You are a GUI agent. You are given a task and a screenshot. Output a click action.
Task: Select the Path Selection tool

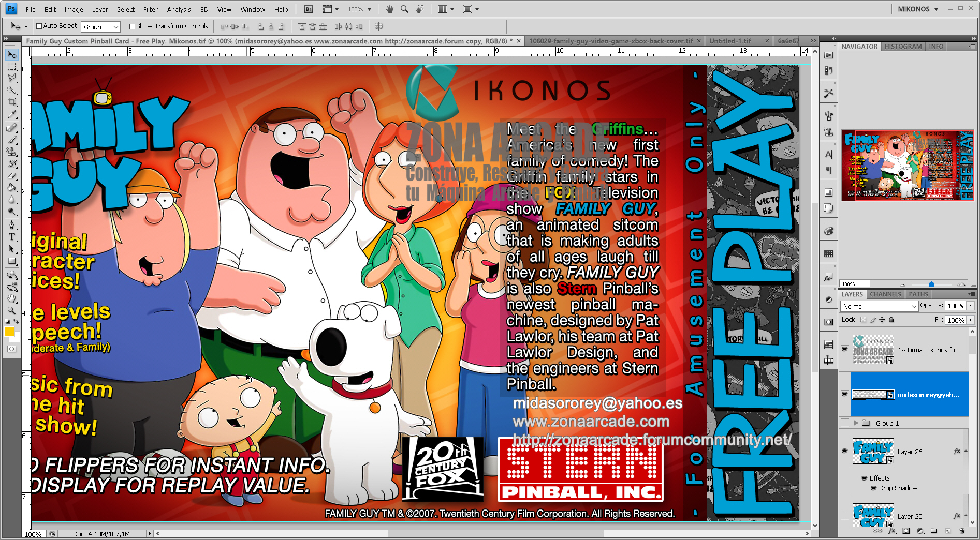(x=11, y=249)
